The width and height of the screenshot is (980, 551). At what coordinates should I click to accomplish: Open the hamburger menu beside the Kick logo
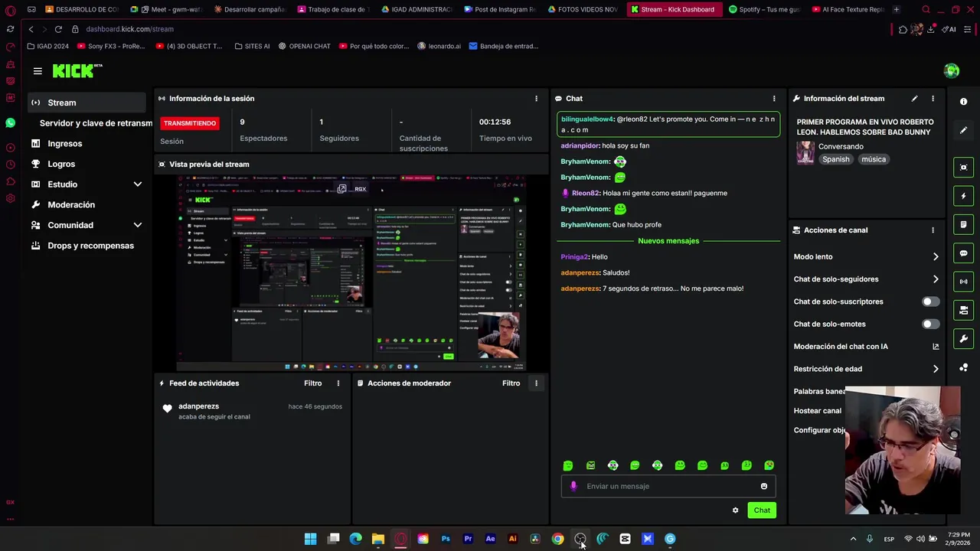pos(38,71)
